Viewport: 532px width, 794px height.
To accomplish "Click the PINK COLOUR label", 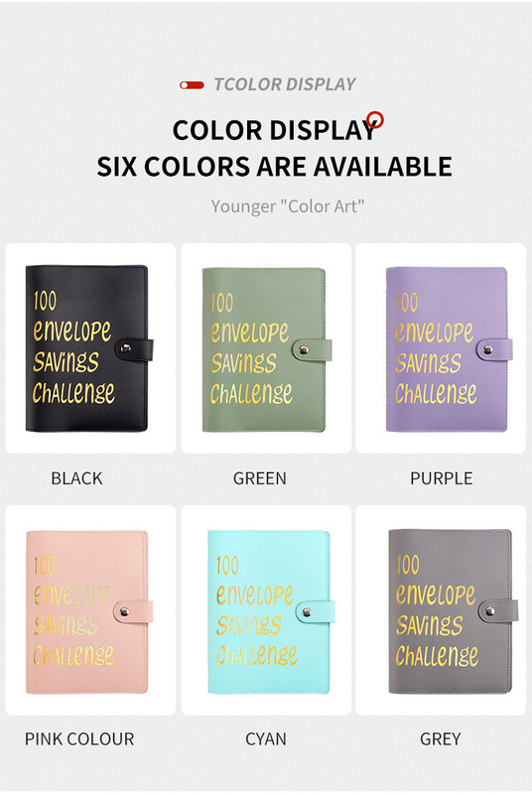I will click(79, 738).
